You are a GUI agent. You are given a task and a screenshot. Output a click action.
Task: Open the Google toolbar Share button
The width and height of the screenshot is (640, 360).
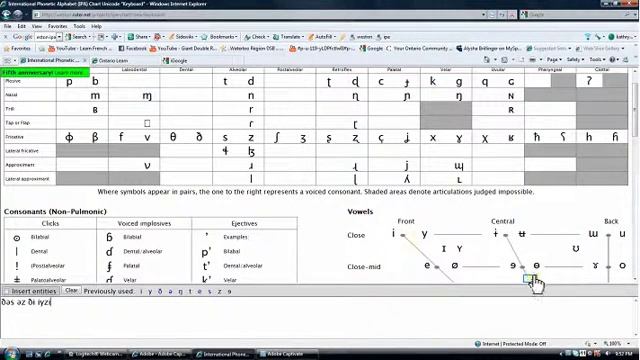tap(139, 37)
